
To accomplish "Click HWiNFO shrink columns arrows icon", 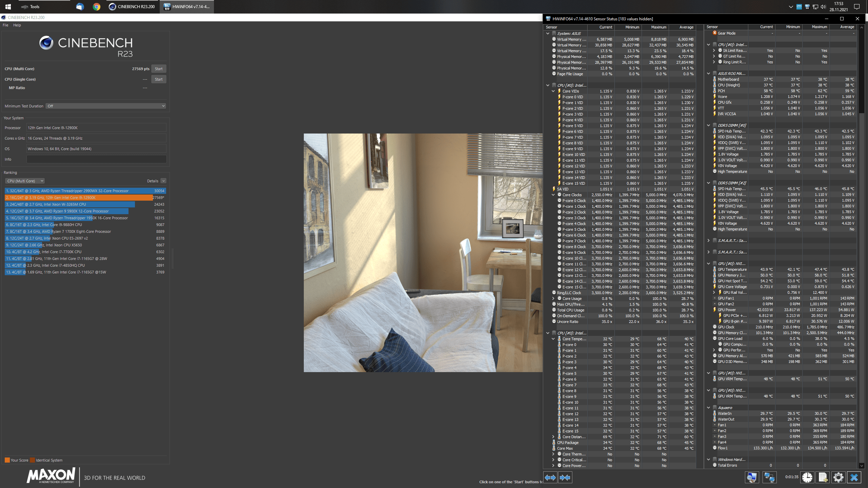I will [x=565, y=477].
